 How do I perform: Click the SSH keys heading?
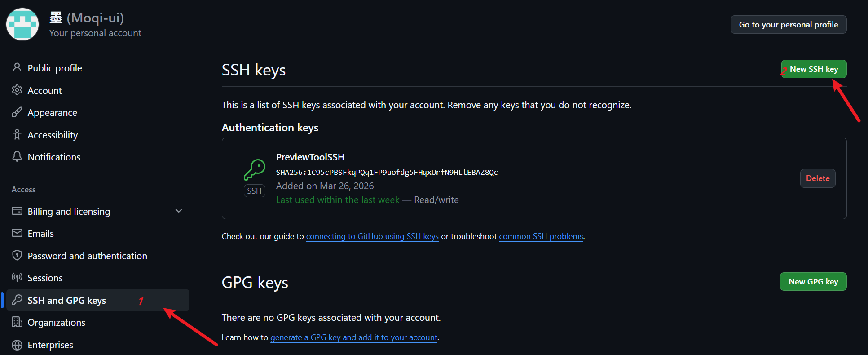coord(254,70)
